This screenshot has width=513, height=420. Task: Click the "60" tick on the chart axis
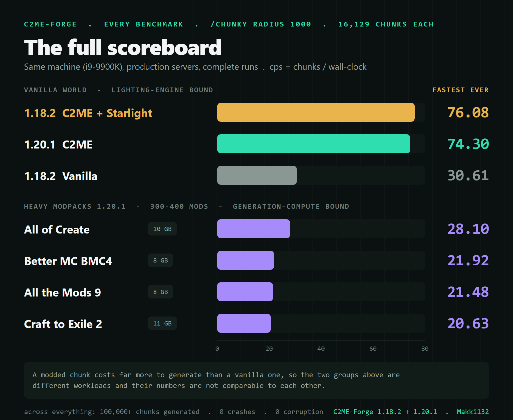[x=373, y=349]
